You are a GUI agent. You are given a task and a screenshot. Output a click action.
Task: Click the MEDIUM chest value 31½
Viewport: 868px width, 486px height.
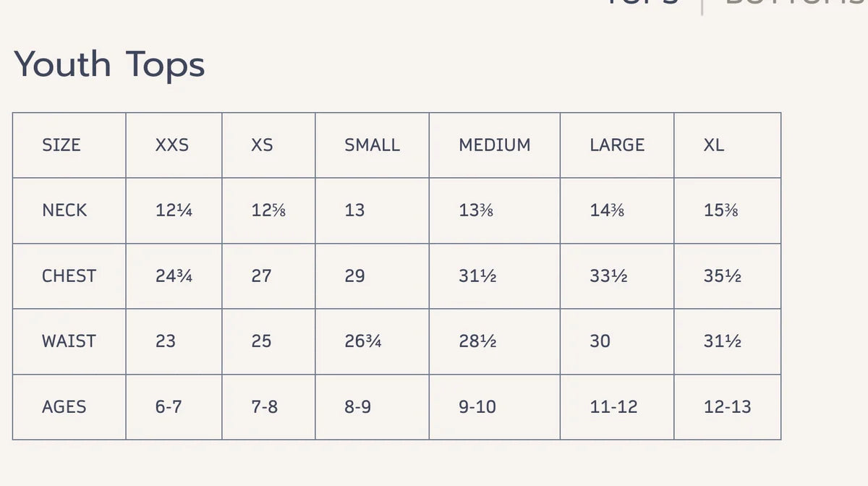[x=477, y=276]
